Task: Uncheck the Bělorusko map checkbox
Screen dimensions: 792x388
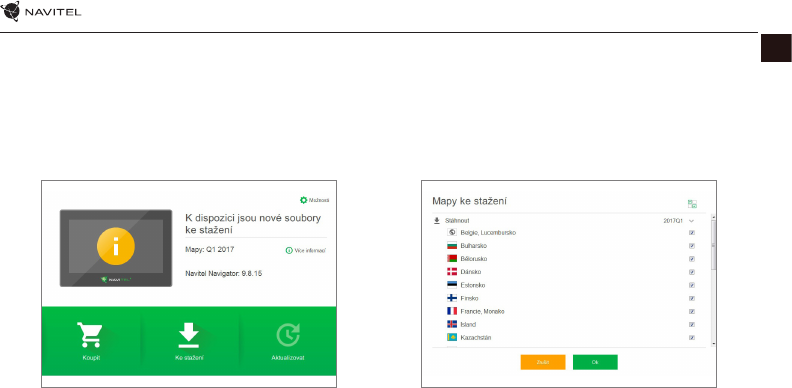Action: (692, 259)
